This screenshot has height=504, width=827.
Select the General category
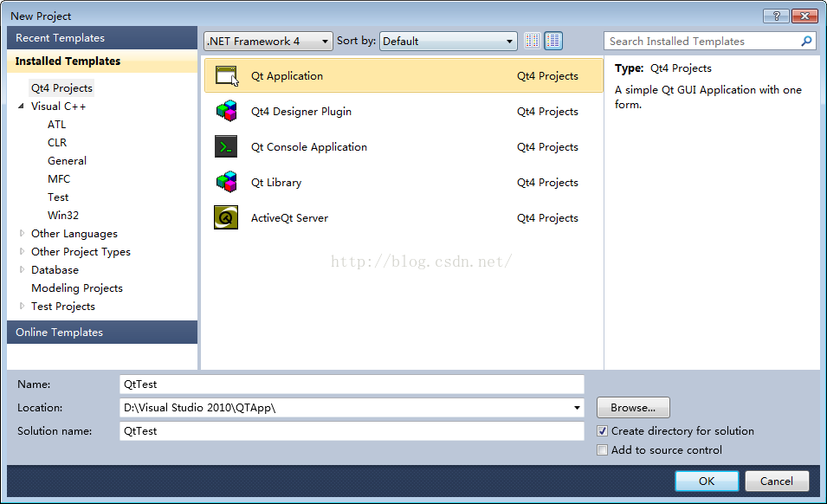[x=67, y=161]
